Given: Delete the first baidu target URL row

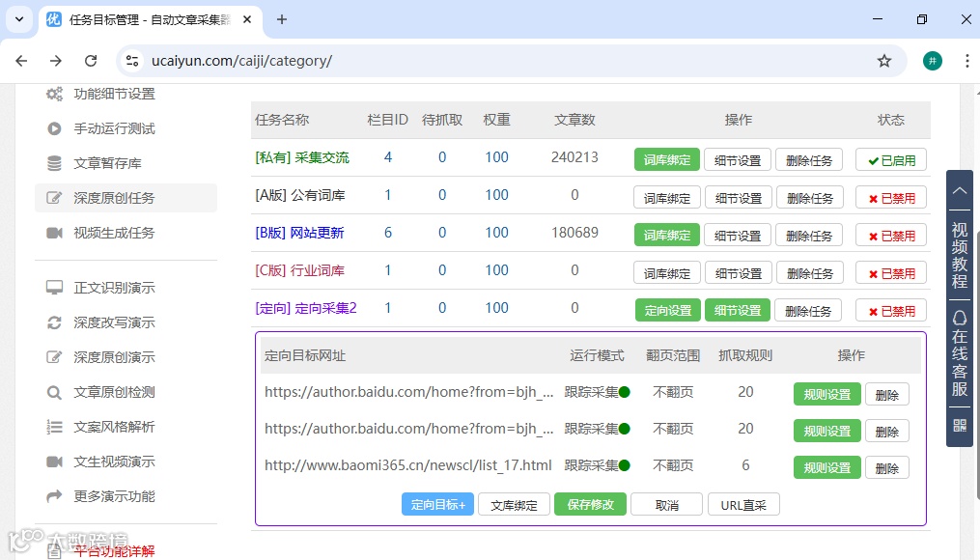Looking at the screenshot, I should tap(887, 395).
